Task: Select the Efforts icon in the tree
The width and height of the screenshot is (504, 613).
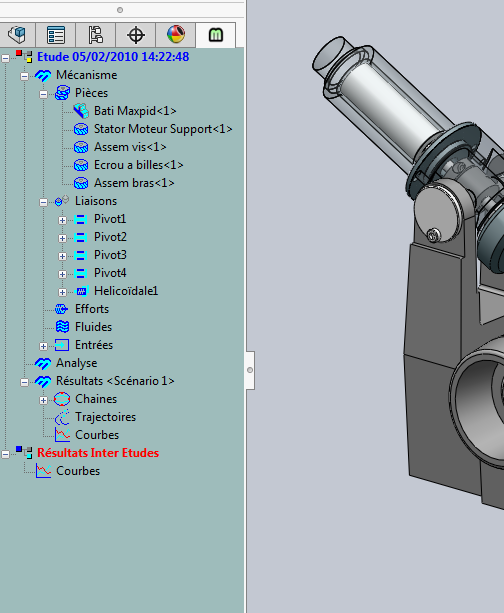Action: pyautogui.click(x=62, y=309)
